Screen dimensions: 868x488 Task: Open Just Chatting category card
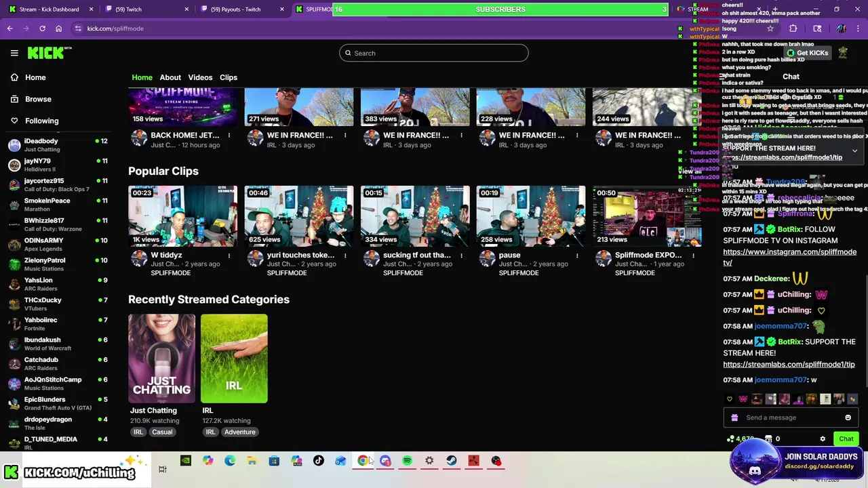tap(162, 359)
